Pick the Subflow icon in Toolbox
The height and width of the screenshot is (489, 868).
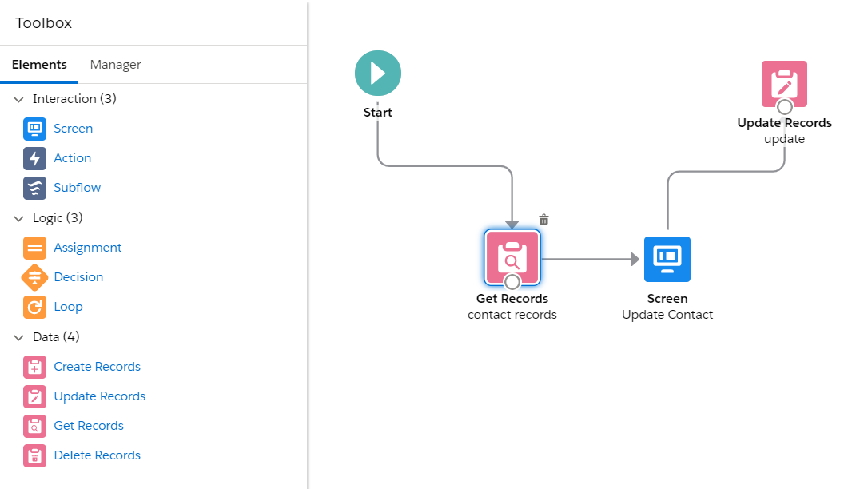(x=35, y=188)
